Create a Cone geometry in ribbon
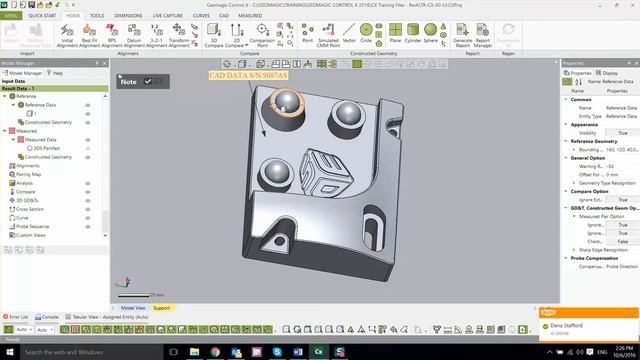Viewport: 640px width, 360px height. click(443, 27)
